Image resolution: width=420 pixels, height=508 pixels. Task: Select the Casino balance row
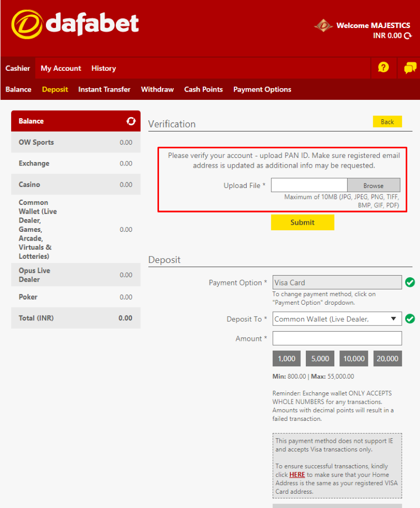pyautogui.click(x=76, y=184)
